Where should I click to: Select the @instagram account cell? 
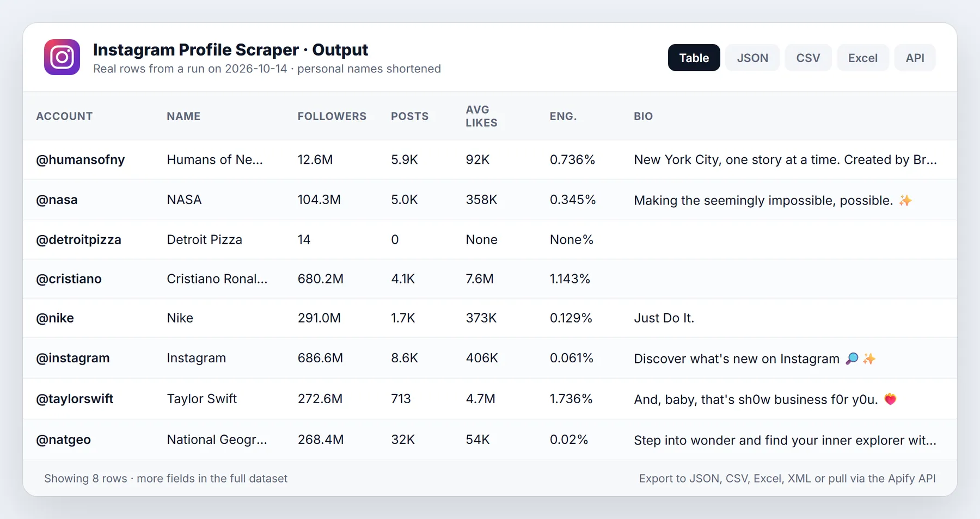pos(73,359)
